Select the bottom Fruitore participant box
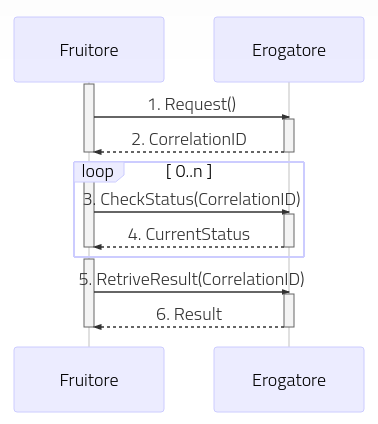378x424 pixels. coord(89,379)
